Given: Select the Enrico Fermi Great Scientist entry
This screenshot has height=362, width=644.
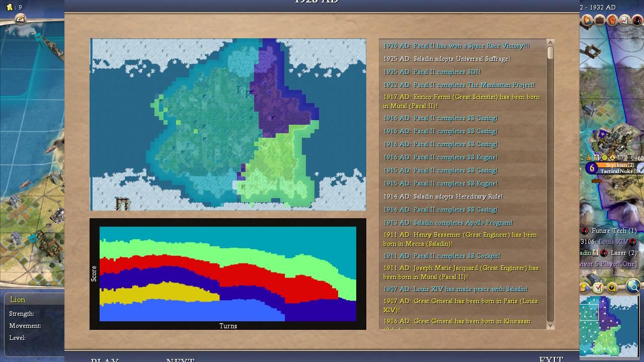Looking at the screenshot, I should click(x=463, y=102).
